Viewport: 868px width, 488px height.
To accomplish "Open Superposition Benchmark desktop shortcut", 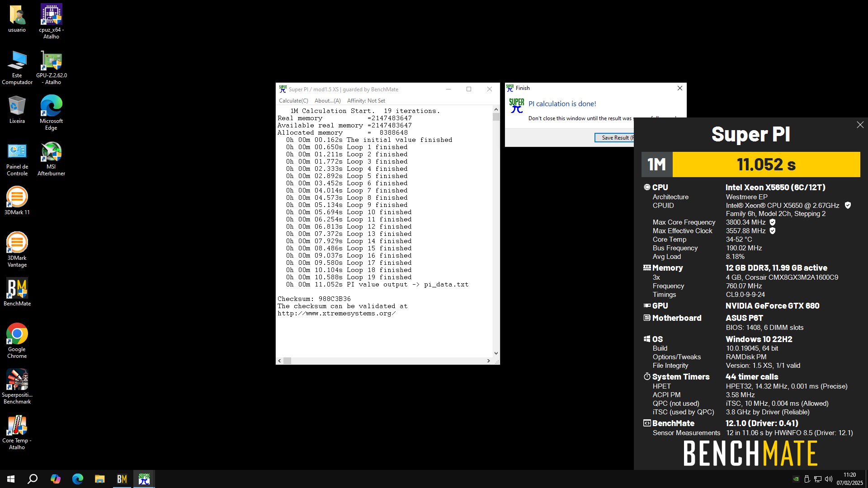I will pos(17,386).
